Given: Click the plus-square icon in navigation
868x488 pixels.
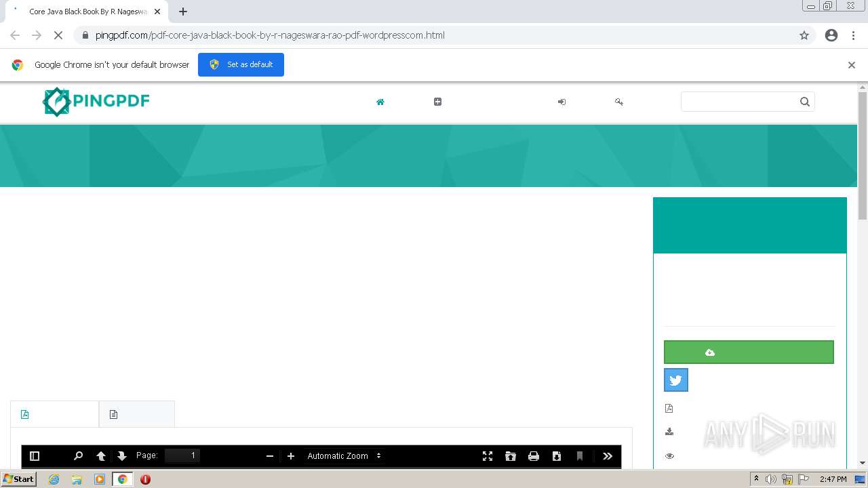Looking at the screenshot, I should [x=437, y=102].
